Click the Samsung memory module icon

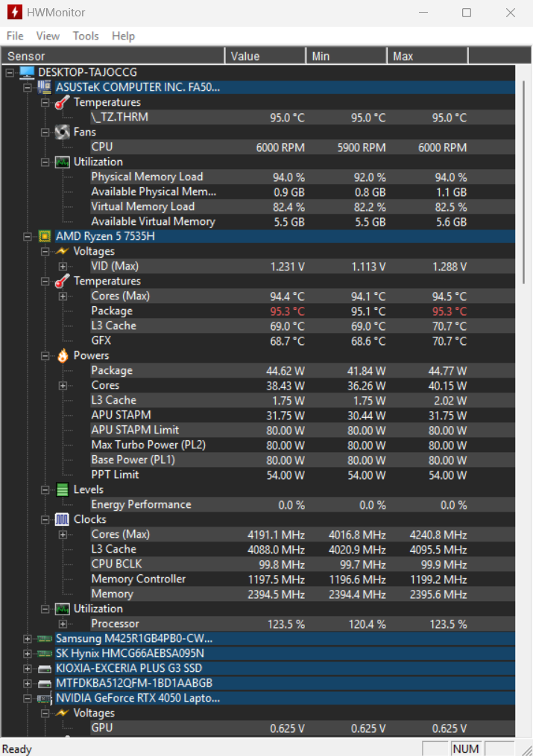click(45, 639)
